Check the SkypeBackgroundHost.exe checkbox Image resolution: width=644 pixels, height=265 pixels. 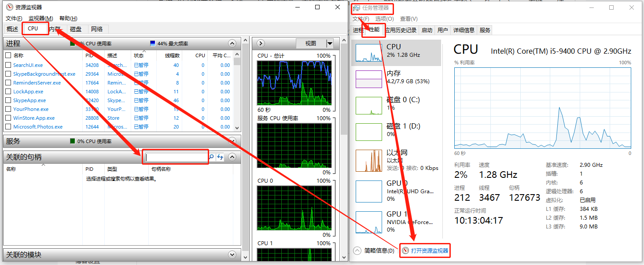(x=8, y=74)
